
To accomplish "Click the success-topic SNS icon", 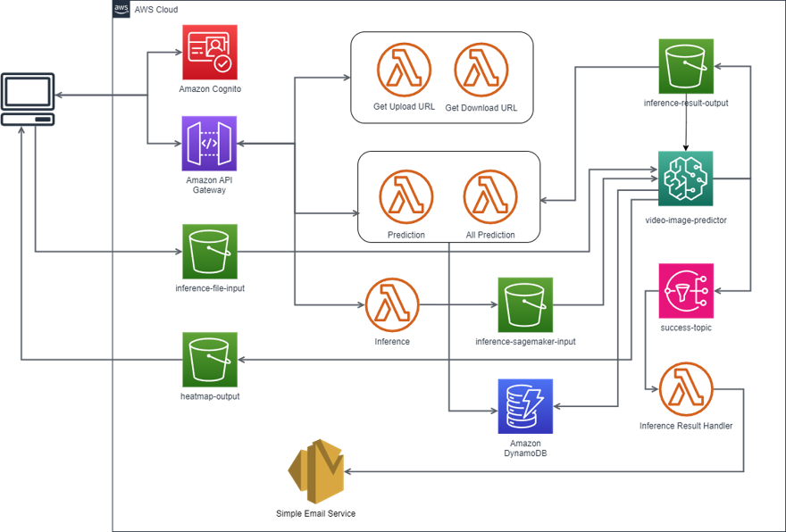I will [686, 291].
